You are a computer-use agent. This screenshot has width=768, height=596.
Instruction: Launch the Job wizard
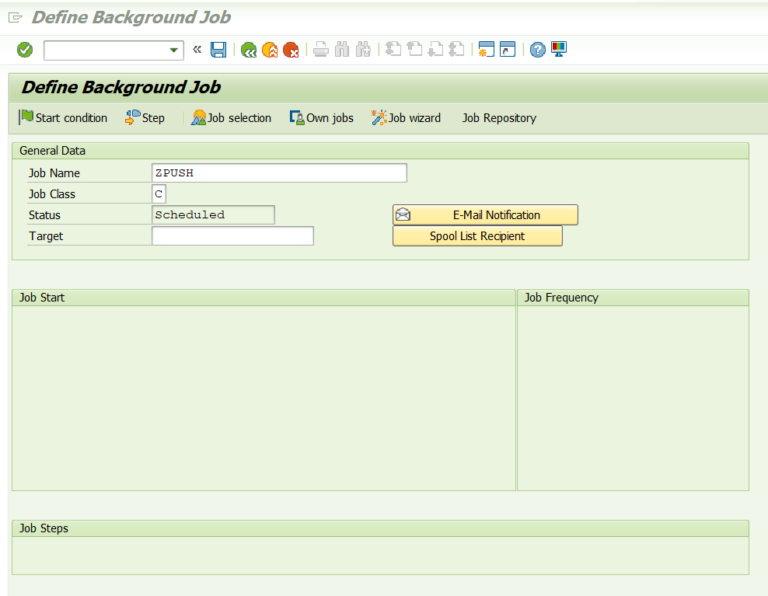point(406,118)
